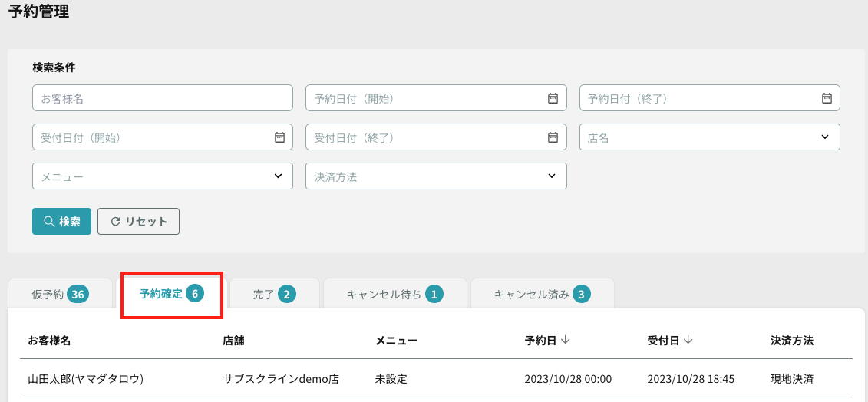
Task: Open calendar for 予約日付（終了）
Action: [x=827, y=98]
